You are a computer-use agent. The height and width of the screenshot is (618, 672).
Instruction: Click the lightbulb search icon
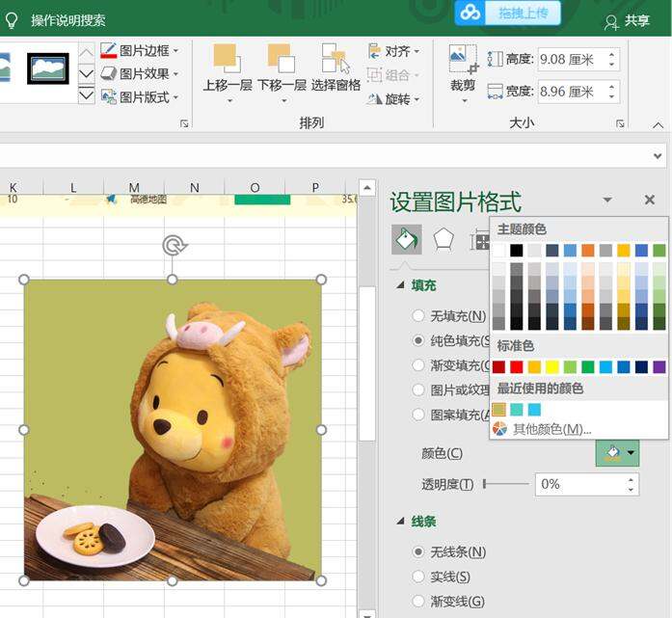[11, 20]
